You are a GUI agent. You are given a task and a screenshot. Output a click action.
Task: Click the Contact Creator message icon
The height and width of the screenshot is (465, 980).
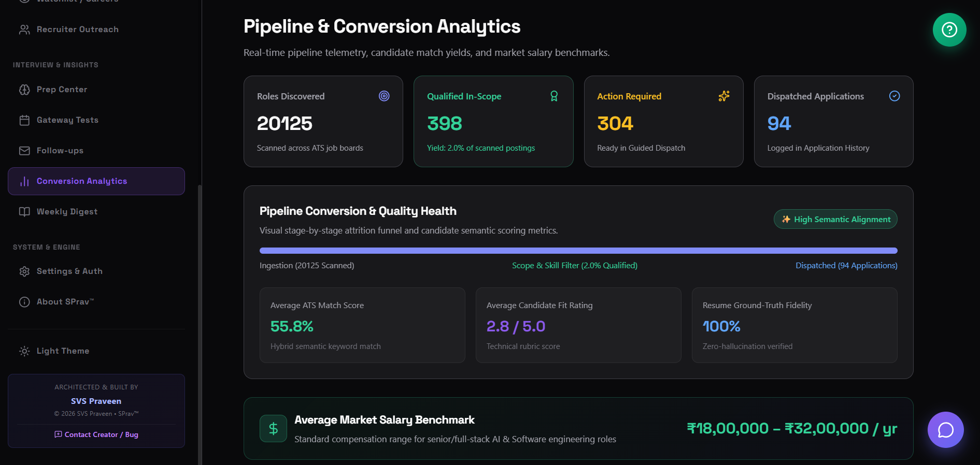(58, 434)
